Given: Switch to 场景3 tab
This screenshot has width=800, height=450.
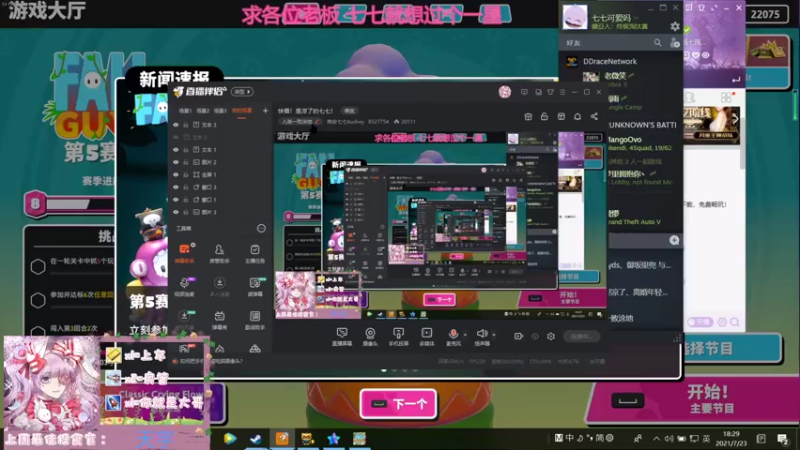Looking at the screenshot, I should point(220,111).
